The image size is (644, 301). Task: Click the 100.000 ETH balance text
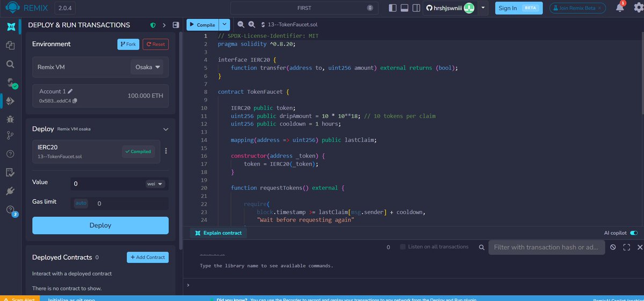pos(145,96)
